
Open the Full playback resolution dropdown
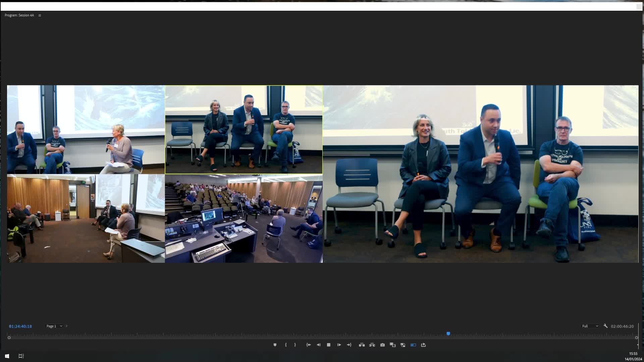(590, 326)
